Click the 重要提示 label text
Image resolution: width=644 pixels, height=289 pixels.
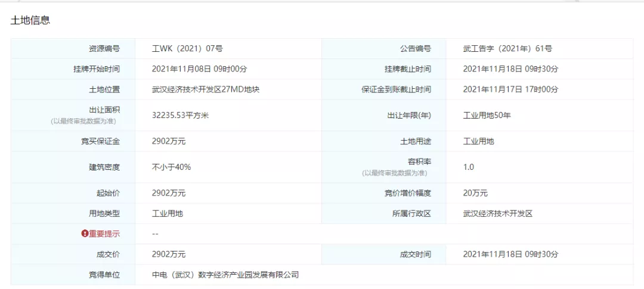(x=104, y=234)
